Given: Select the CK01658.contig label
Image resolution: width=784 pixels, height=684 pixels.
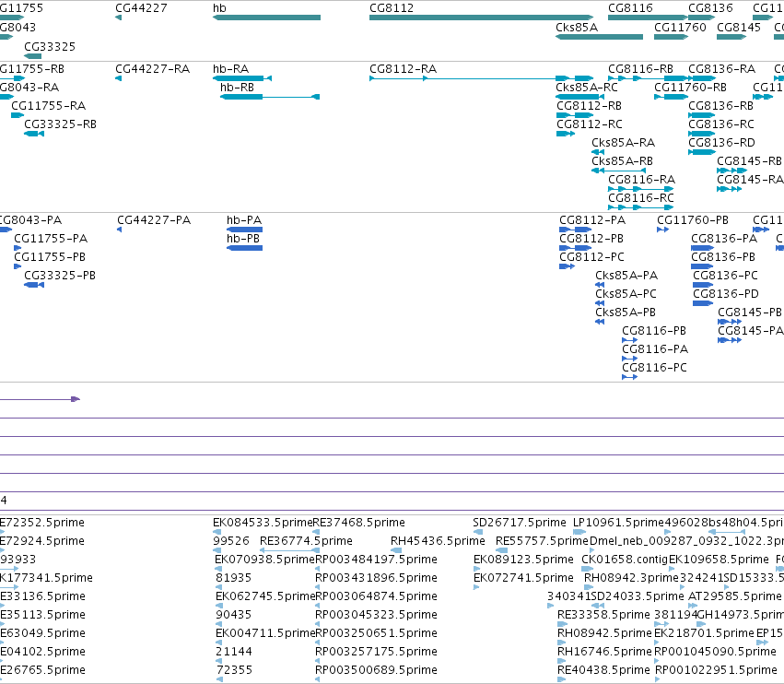Looking at the screenshot, I should pos(625,560).
